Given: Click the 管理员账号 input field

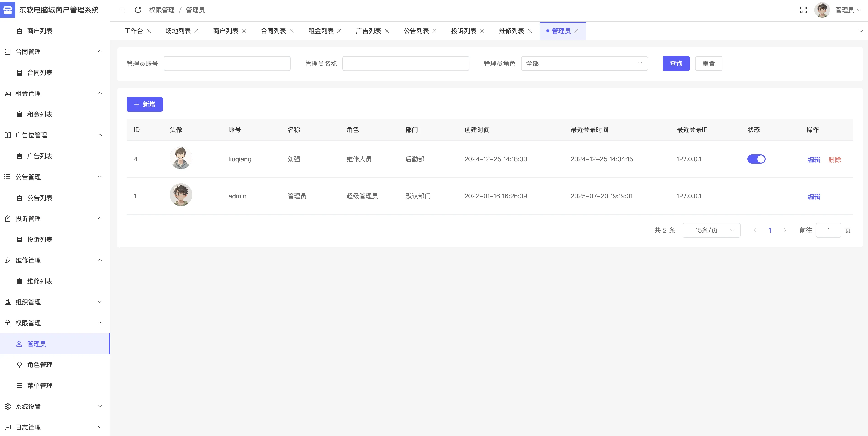Looking at the screenshot, I should click(x=227, y=63).
